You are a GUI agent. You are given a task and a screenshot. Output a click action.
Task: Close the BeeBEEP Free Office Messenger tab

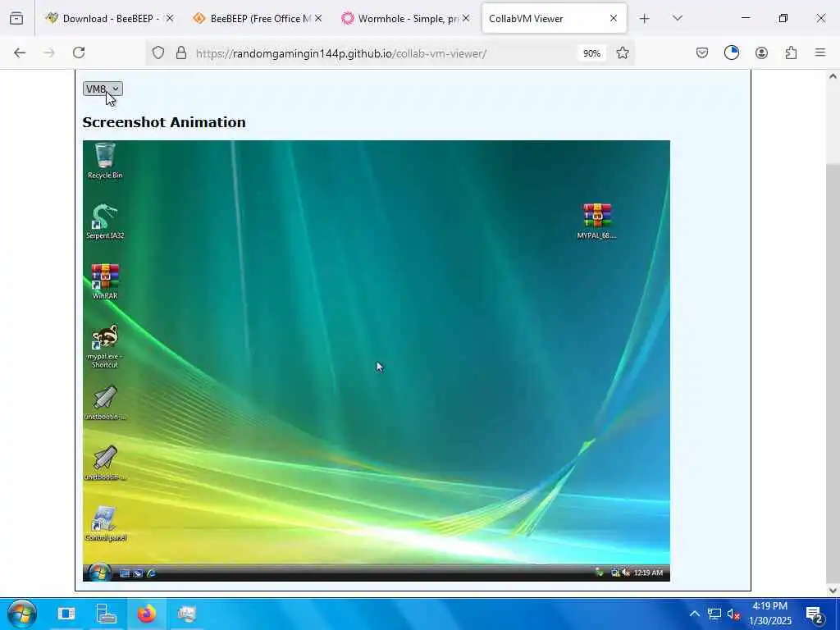pos(317,18)
